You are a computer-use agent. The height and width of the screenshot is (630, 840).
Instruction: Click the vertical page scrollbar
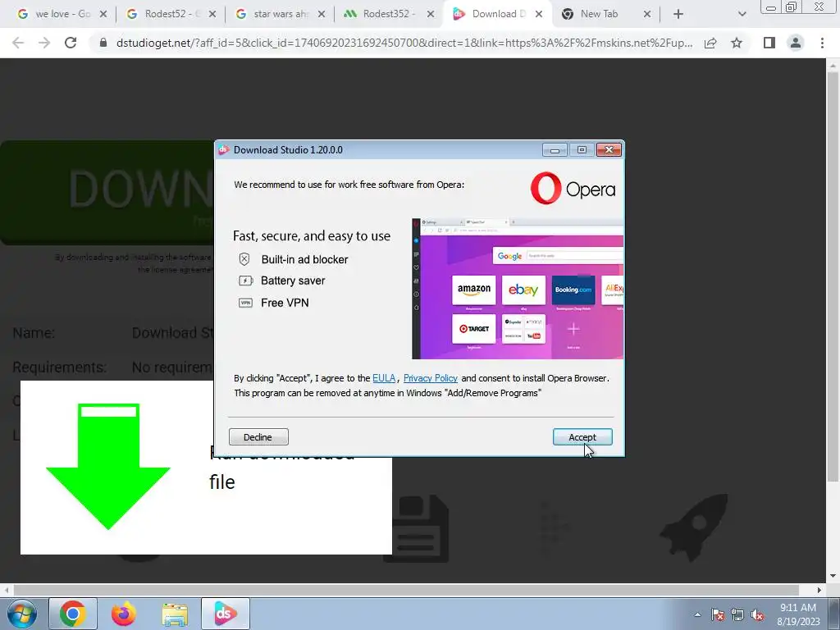coord(833,276)
